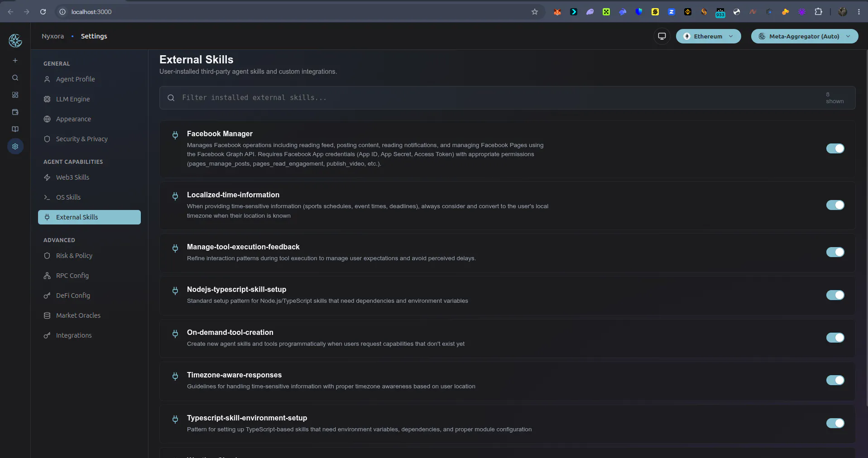868x458 pixels.
Task: Open the Appearance settings page
Action: point(89,119)
